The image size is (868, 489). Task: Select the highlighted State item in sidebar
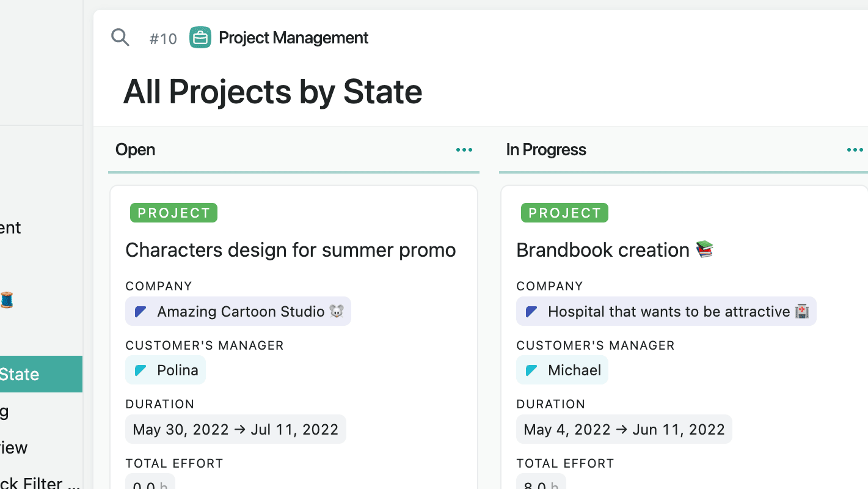41,374
